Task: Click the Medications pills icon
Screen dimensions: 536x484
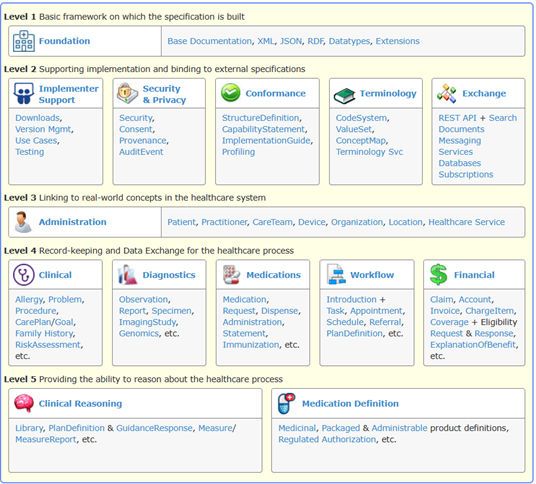Action: tap(231, 274)
